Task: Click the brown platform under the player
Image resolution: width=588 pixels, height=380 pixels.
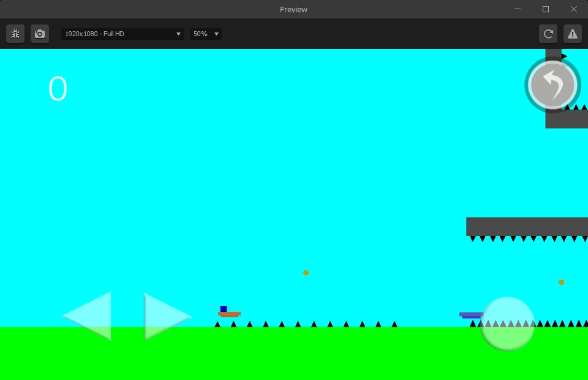Action: click(230, 314)
